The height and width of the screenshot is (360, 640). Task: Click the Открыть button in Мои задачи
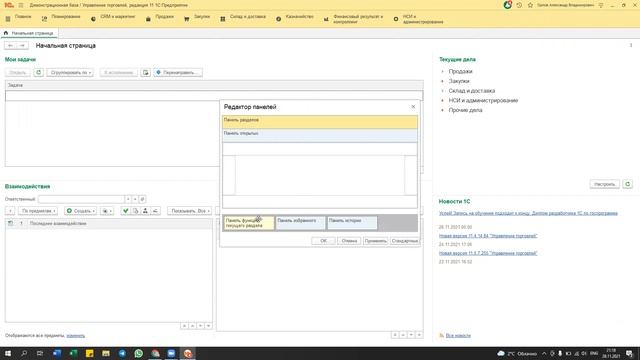[x=18, y=73]
